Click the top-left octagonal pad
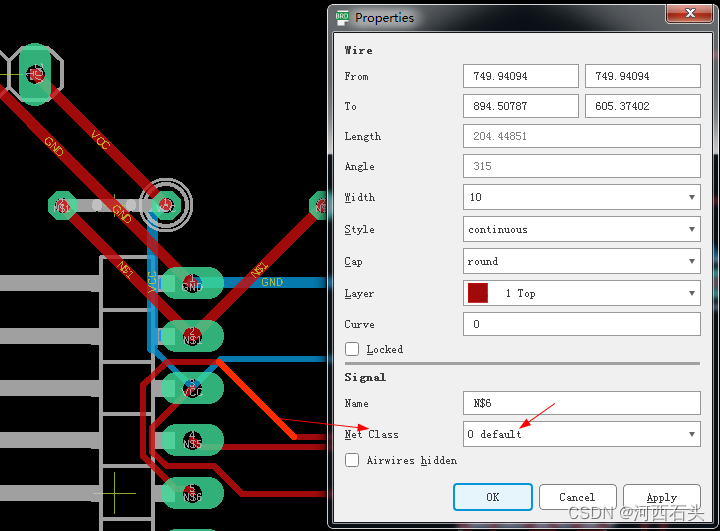 click(36, 73)
